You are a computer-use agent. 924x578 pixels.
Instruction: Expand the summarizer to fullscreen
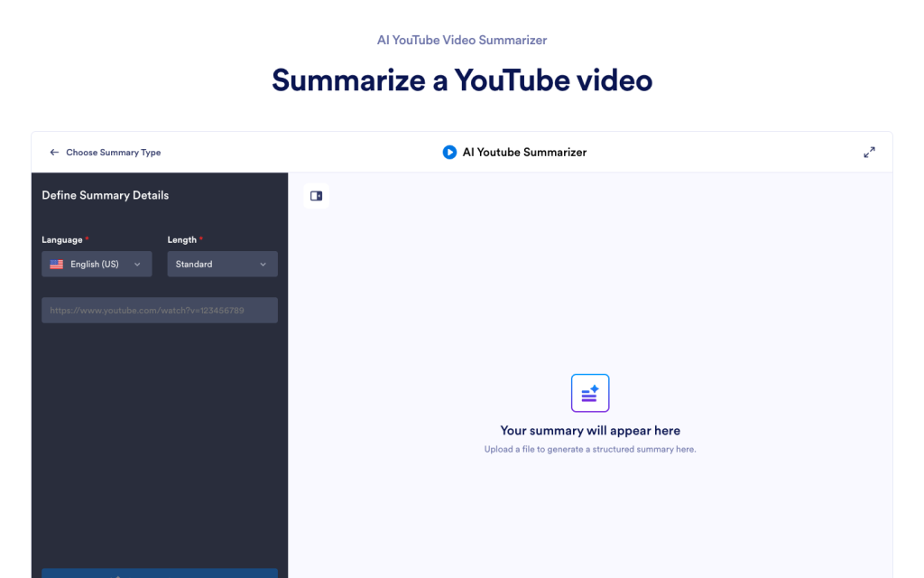(869, 152)
